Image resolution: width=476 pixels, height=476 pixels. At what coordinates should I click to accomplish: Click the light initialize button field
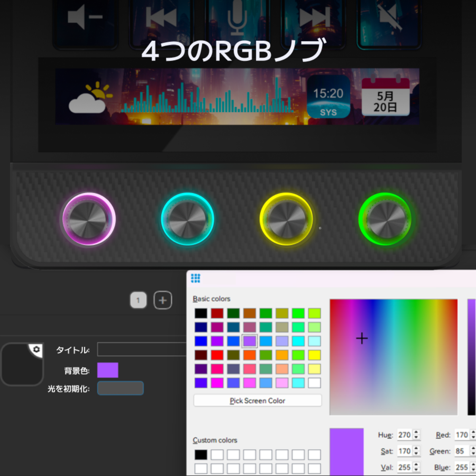[x=120, y=388]
